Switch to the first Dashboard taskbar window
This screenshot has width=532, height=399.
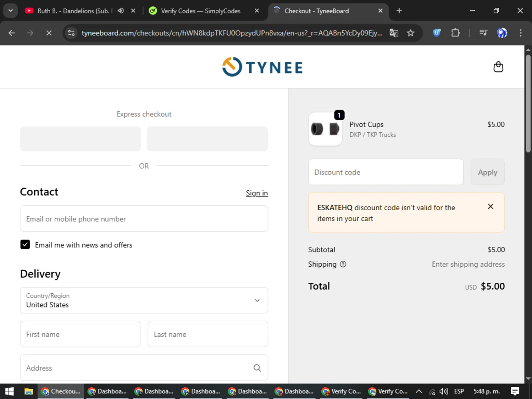click(x=107, y=391)
